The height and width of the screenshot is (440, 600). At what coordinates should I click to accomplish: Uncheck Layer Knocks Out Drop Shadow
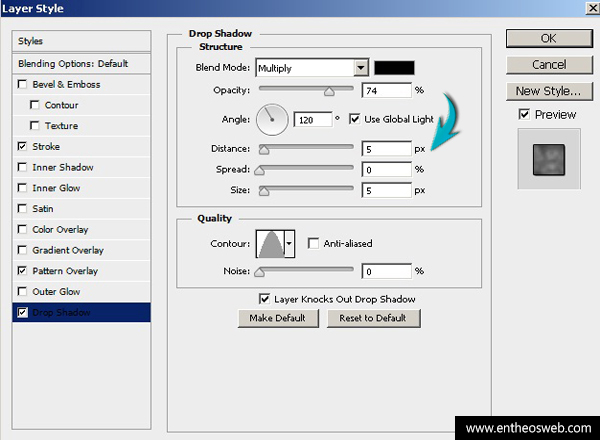click(x=264, y=298)
